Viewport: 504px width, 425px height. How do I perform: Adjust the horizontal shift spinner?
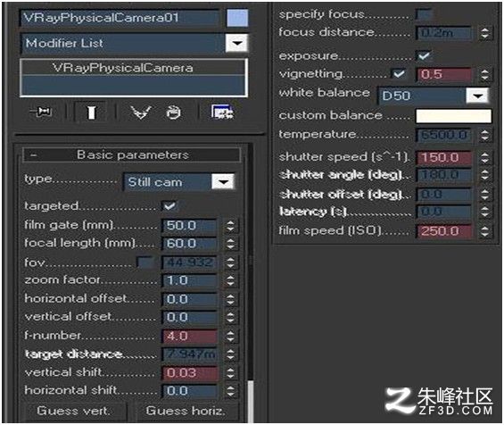[230, 391]
